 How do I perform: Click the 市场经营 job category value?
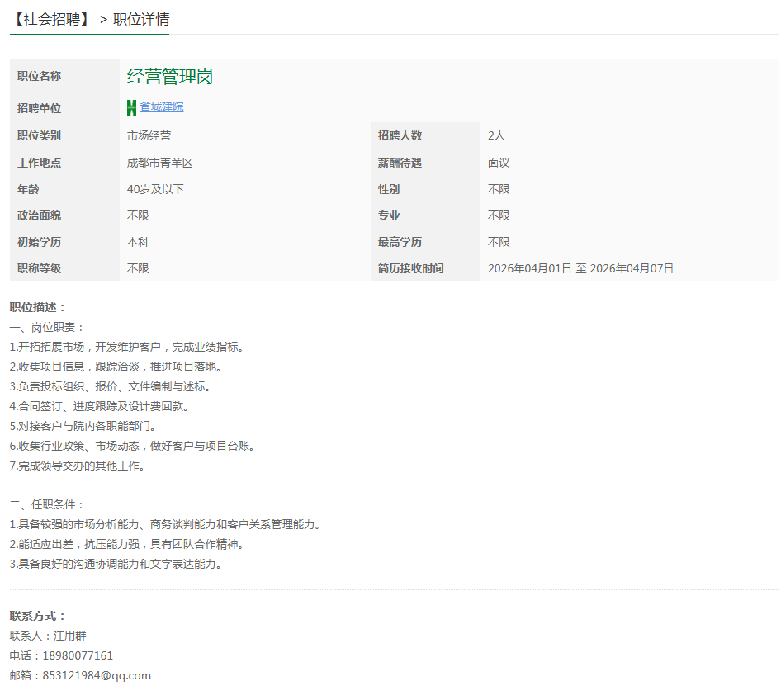(149, 135)
